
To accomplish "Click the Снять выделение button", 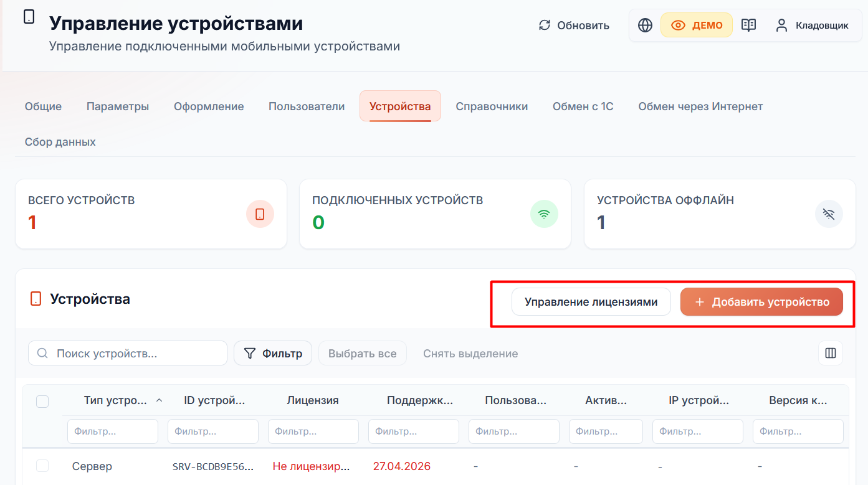I will [470, 353].
